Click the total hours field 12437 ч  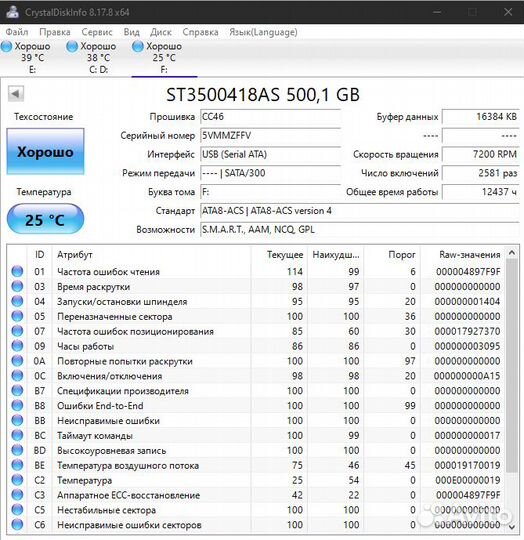(x=481, y=192)
